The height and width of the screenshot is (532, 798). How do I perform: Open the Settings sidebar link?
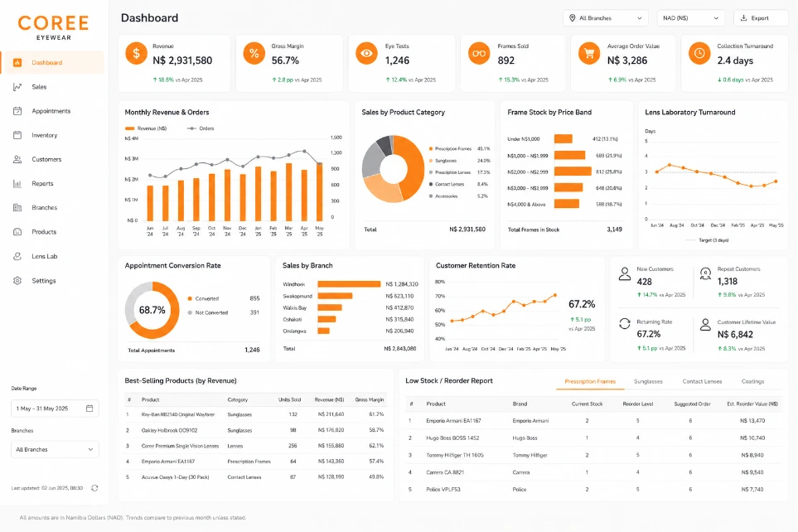click(x=44, y=281)
